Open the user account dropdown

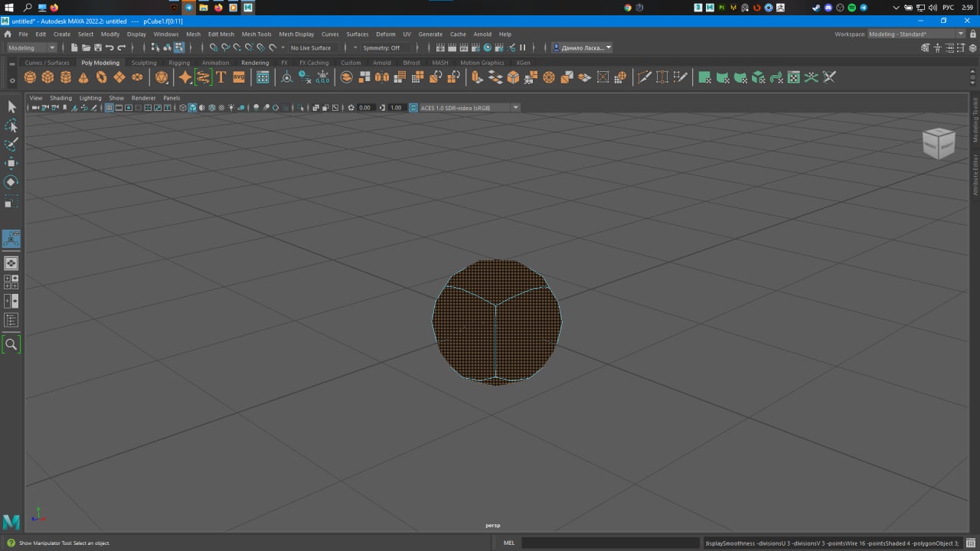(x=582, y=47)
